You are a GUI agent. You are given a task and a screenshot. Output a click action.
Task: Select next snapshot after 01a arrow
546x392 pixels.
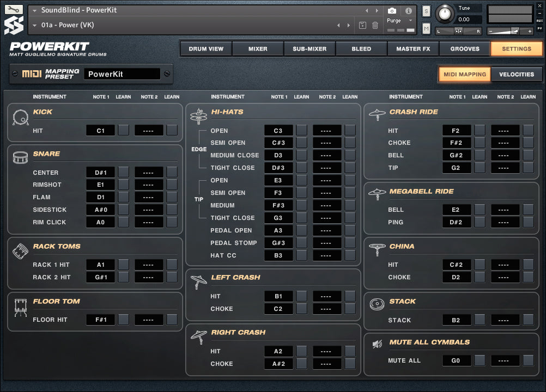(x=349, y=25)
